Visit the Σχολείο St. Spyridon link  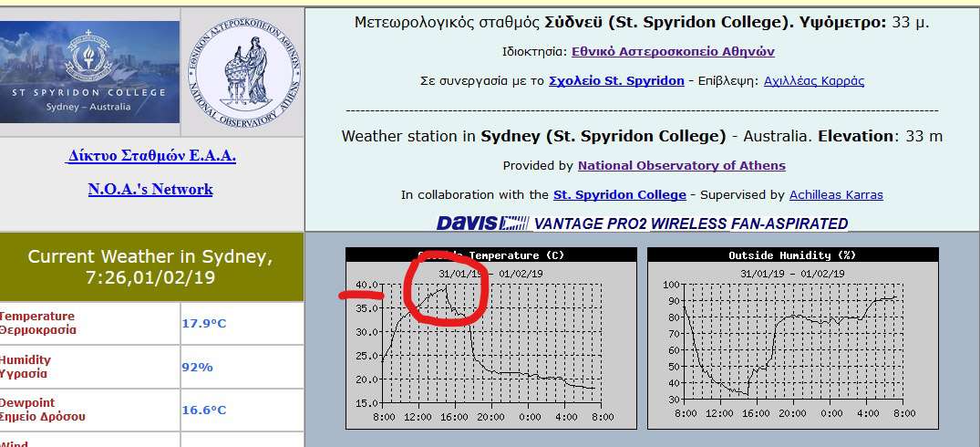click(616, 80)
